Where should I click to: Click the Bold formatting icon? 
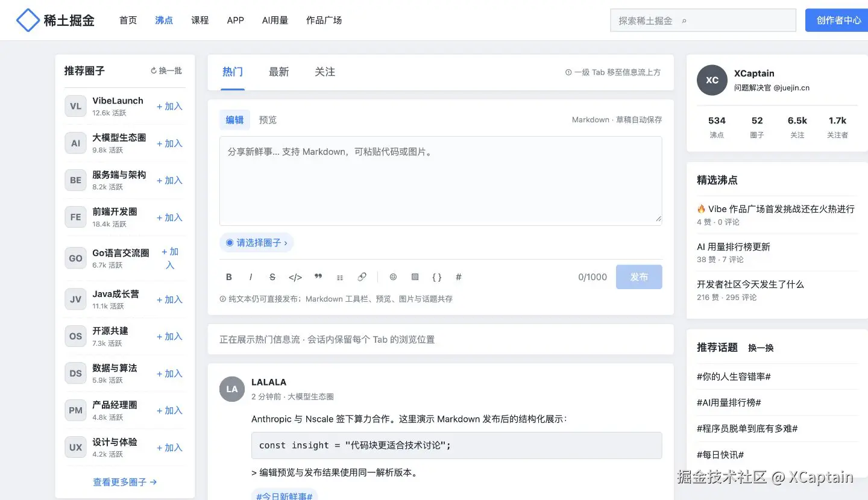229,277
